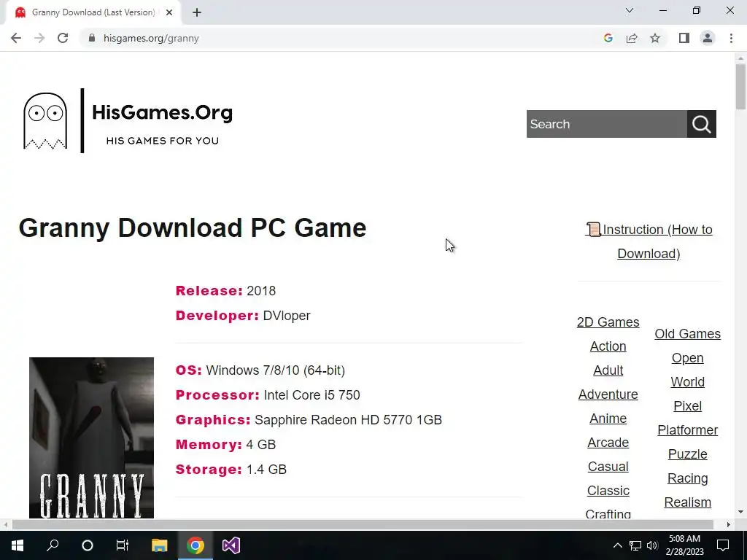Open the Windows Start menu
Image resolution: width=747 pixels, height=560 pixels.
pyautogui.click(x=18, y=545)
